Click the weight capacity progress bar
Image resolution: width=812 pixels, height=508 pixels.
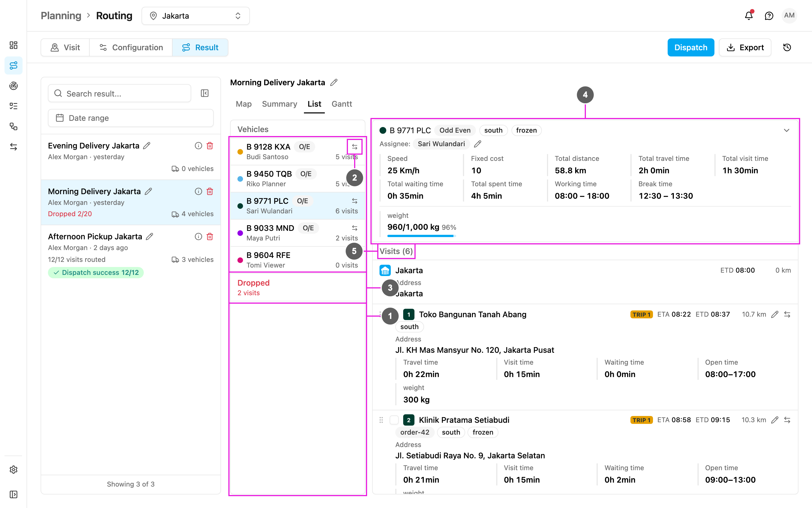(422, 236)
